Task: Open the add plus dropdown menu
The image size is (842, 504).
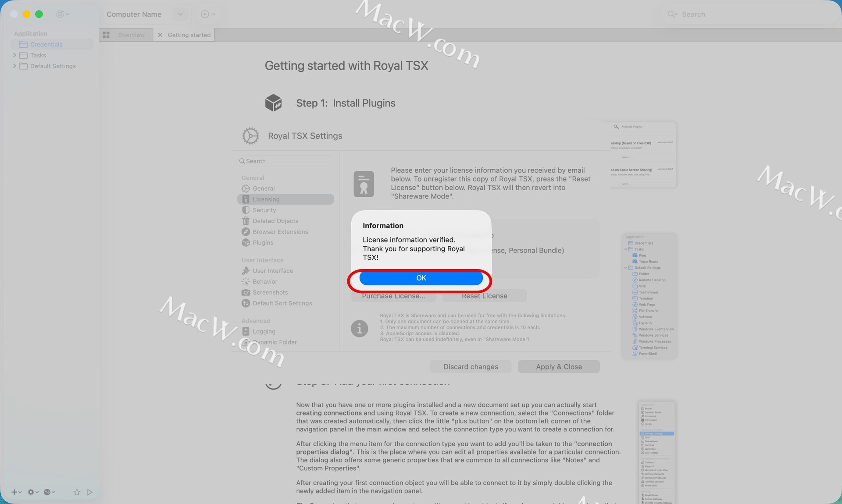Action: (16, 492)
